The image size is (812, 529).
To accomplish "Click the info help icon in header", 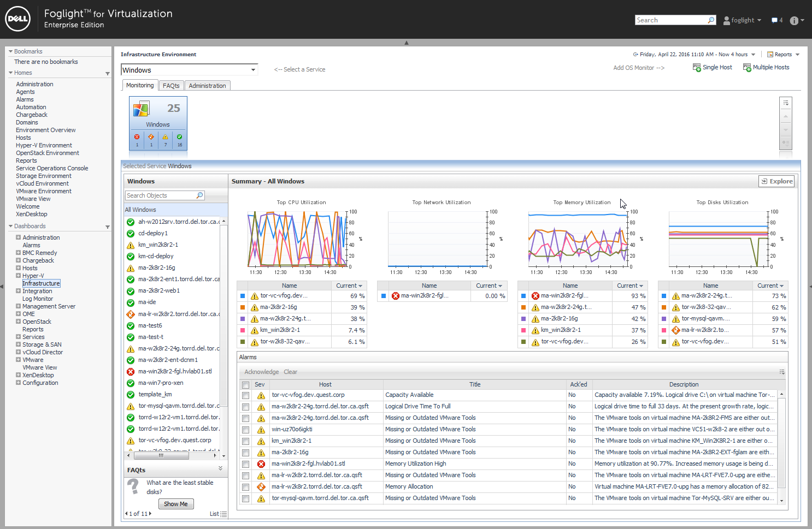I will (794, 20).
